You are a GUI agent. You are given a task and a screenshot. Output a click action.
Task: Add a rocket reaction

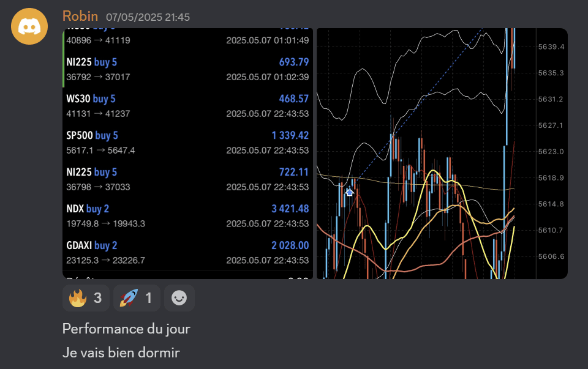[137, 298]
